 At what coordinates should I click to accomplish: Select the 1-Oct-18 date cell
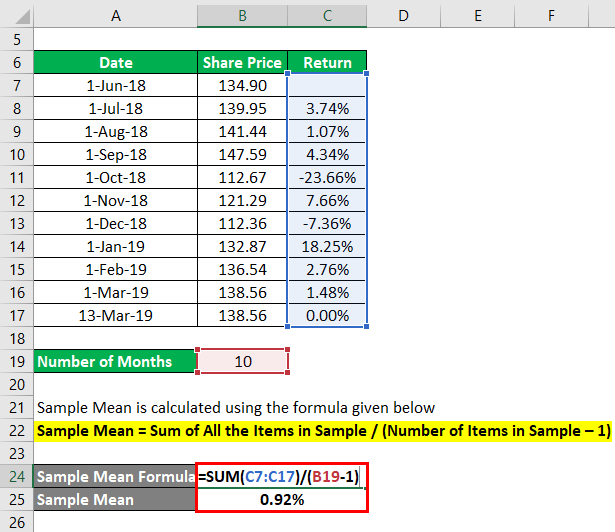coord(116,177)
